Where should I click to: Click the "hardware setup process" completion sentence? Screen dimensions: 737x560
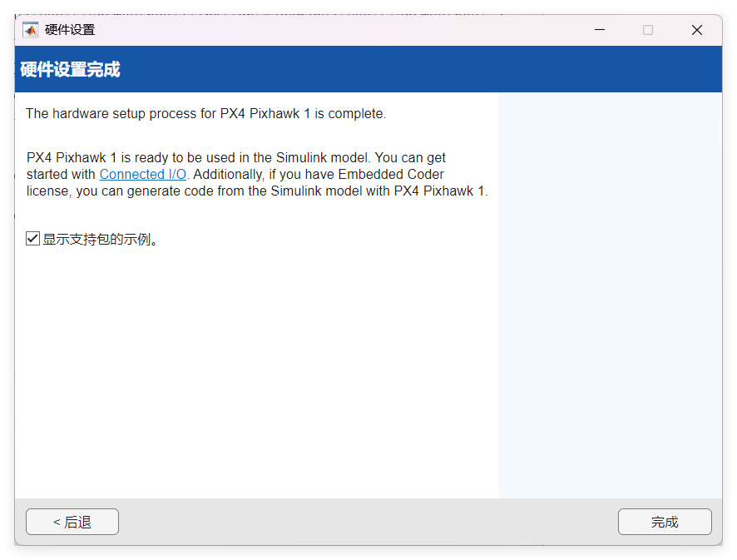205,114
